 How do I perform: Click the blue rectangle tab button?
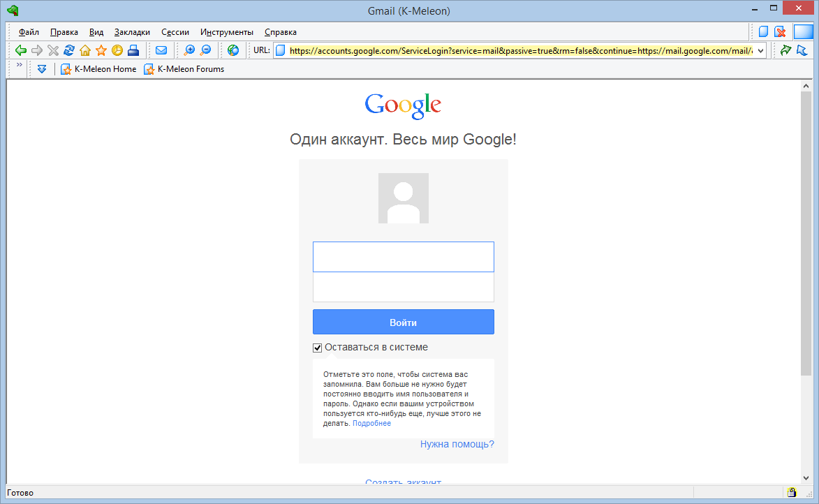[x=804, y=32]
